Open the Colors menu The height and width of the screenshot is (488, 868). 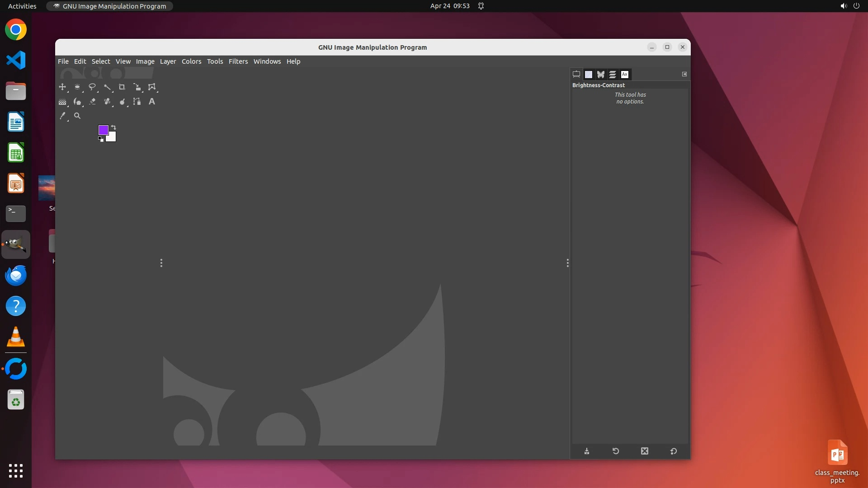(191, 61)
